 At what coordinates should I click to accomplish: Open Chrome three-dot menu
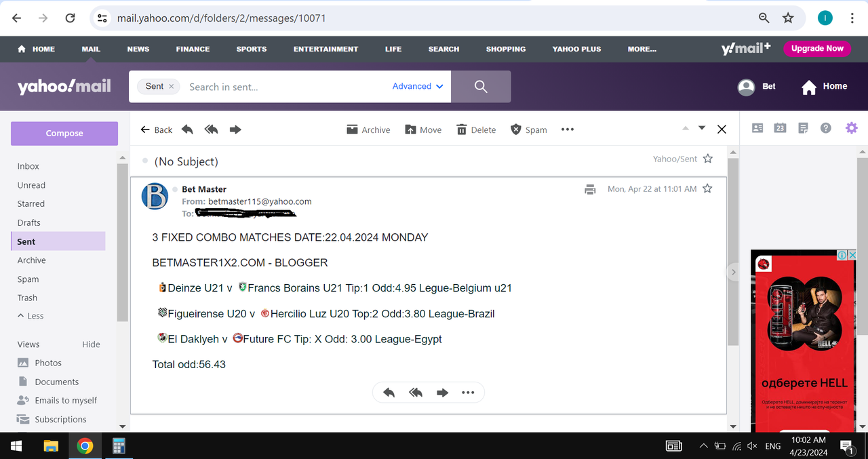851,18
